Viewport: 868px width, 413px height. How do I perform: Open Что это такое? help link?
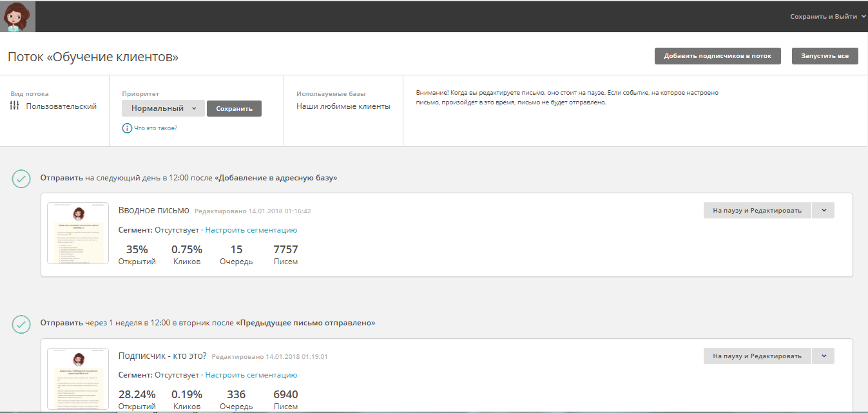155,128
